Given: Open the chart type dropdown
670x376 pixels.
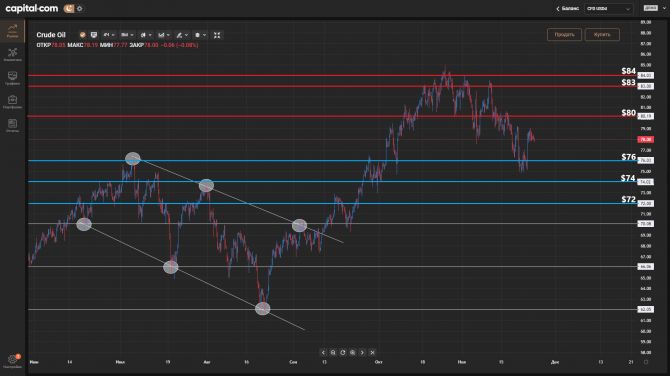Looking at the screenshot, I should pyautogui.click(x=146, y=35).
